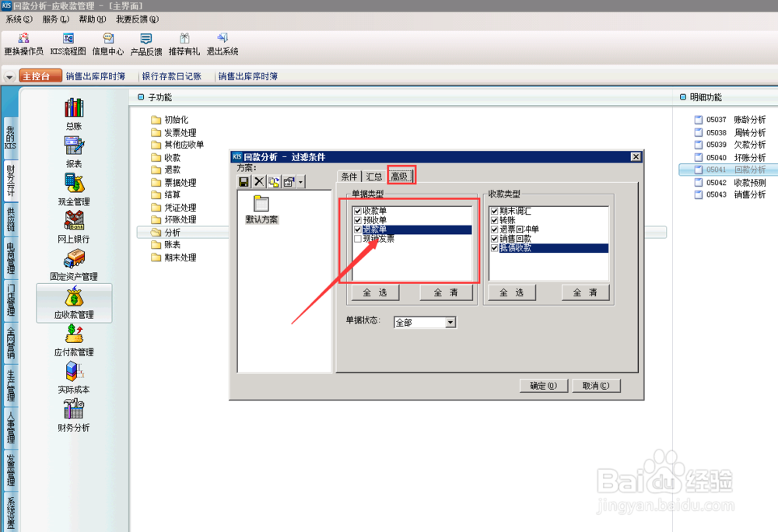
Task: Click the 推荐有礼 toolbar icon
Action: 184,44
